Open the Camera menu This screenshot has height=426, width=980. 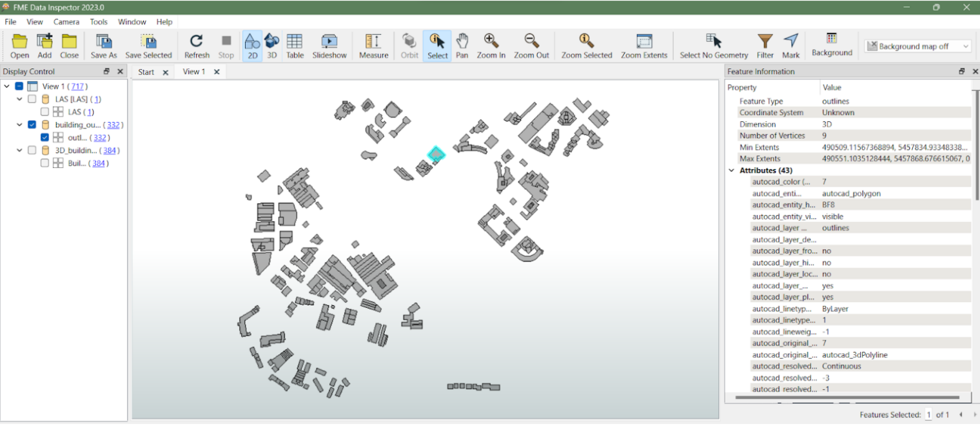66,22
